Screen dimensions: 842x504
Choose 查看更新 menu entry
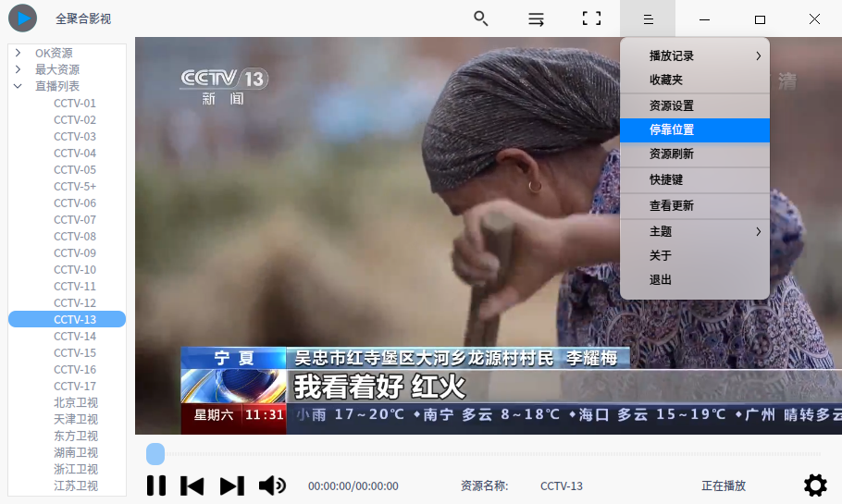(x=694, y=205)
